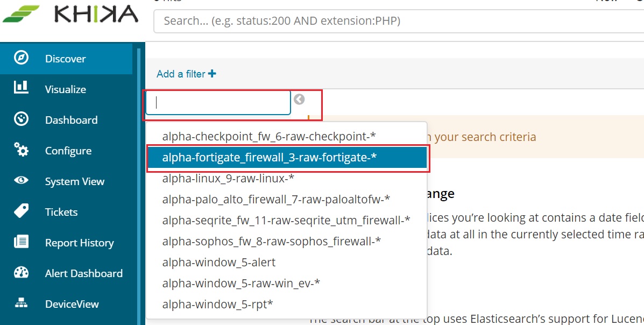Select alpha-palo_alto_firewall_7-raw-paloaltofw-* option
Viewport: 644px width, 325px height.
pos(276,199)
